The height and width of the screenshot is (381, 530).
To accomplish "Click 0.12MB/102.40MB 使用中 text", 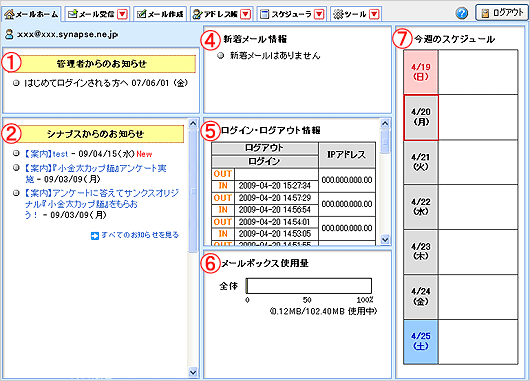I will 323,311.
